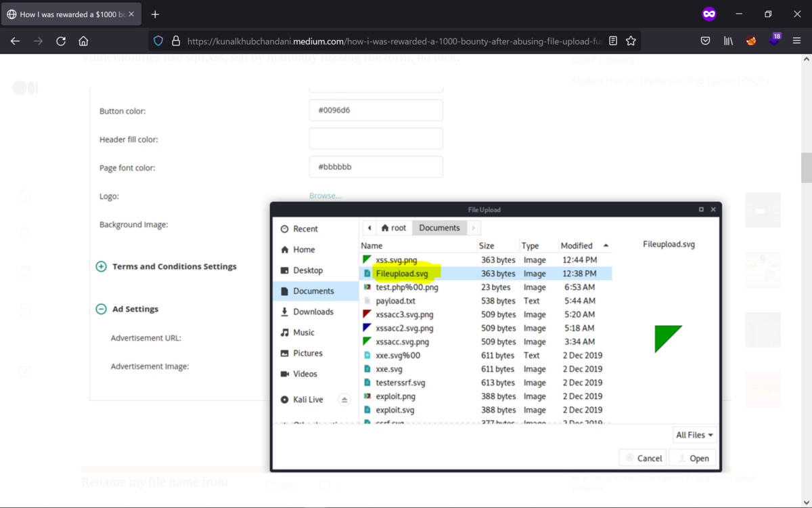Open the library bookshelf icon

728,41
